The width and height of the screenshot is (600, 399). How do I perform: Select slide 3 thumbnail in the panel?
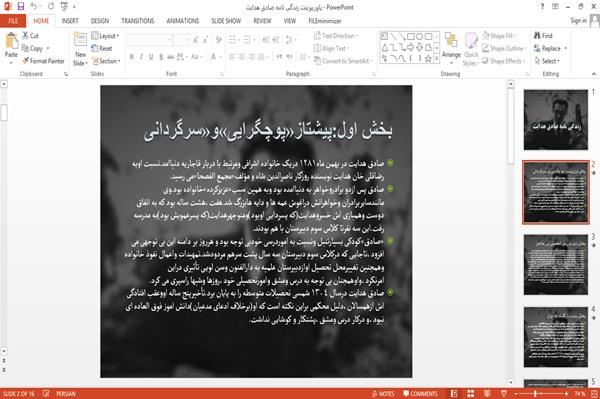coord(556,264)
